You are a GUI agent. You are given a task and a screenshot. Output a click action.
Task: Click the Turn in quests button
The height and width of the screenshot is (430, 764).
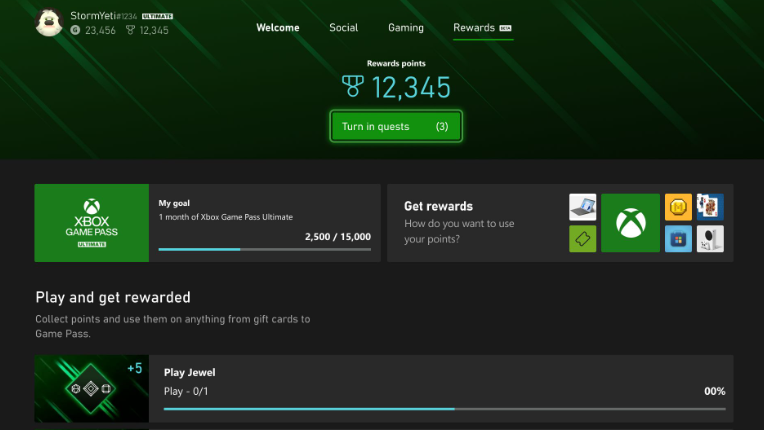396,126
